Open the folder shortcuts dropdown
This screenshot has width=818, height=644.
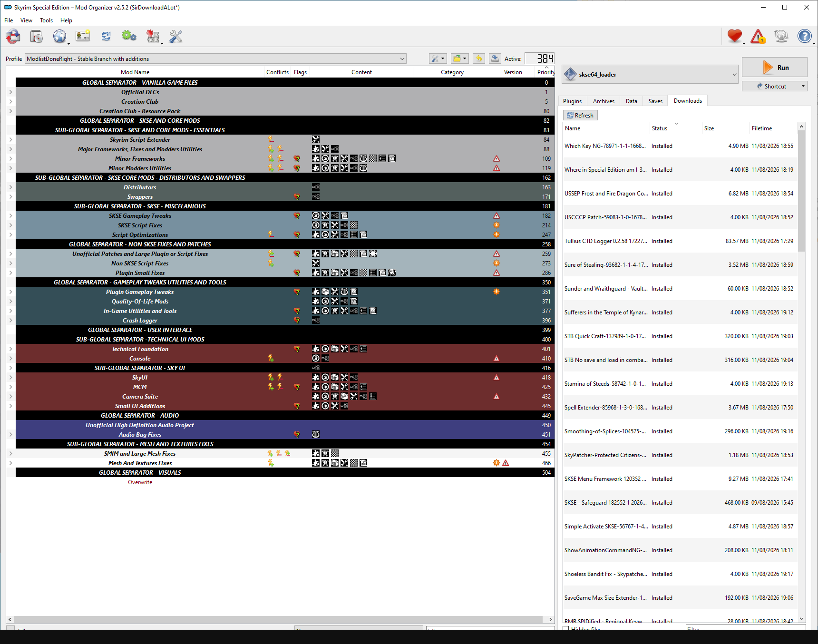(460, 59)
